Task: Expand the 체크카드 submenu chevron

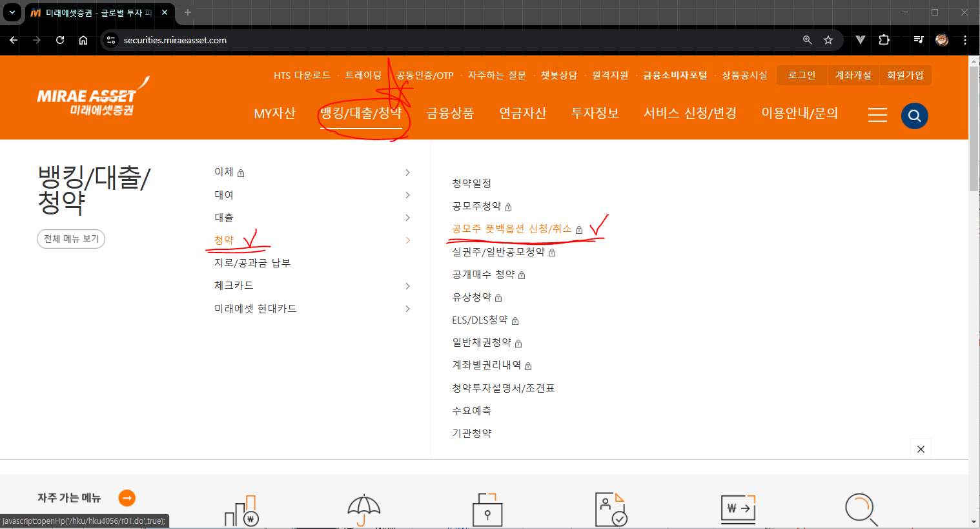Action: tap(407, 286)
